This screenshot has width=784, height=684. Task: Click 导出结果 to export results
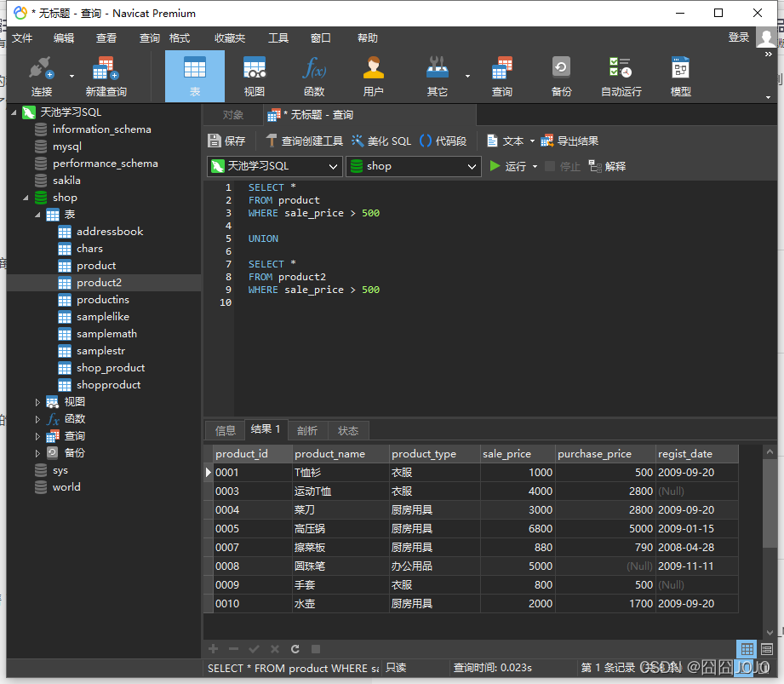pyautogui.click(x=569, y=141)
